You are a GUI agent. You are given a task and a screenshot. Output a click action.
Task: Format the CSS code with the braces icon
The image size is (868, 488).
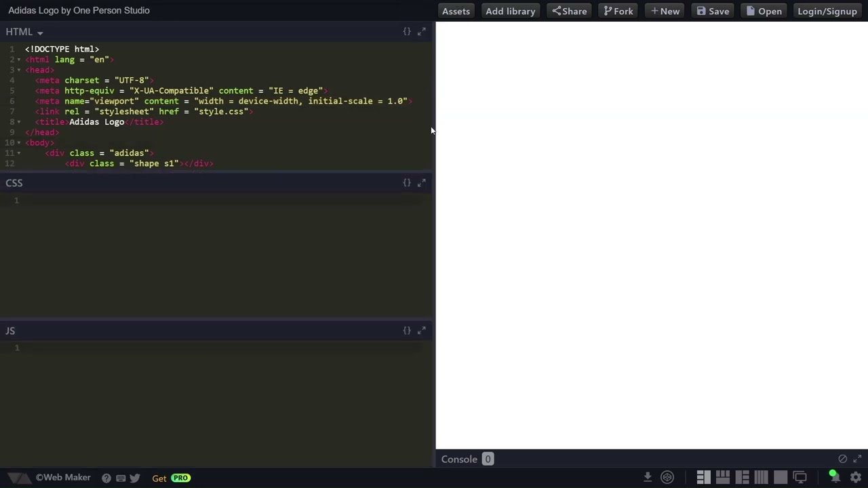coord(407,183)
